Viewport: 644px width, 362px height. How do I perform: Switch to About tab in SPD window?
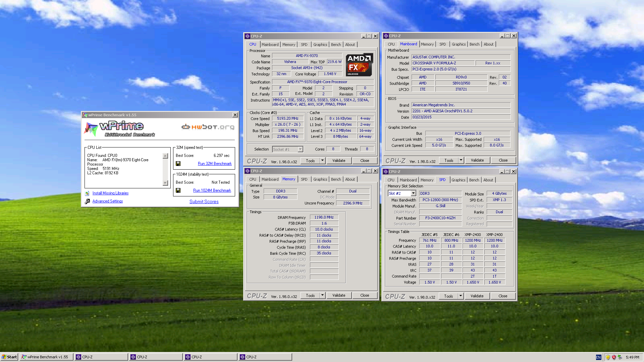[x=488, y=180]
